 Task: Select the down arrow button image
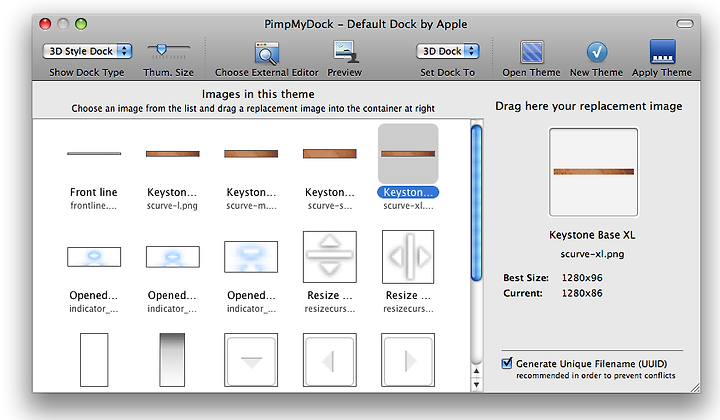pos(251,360)
